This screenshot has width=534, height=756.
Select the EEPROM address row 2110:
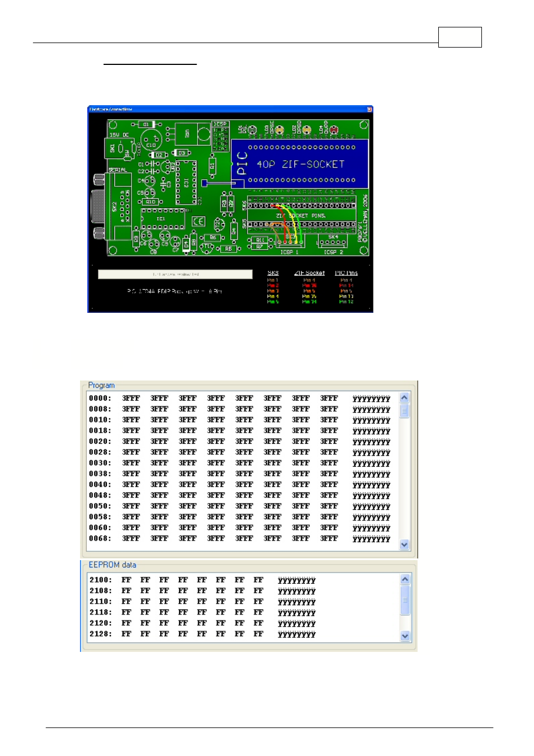click(203, 602)
